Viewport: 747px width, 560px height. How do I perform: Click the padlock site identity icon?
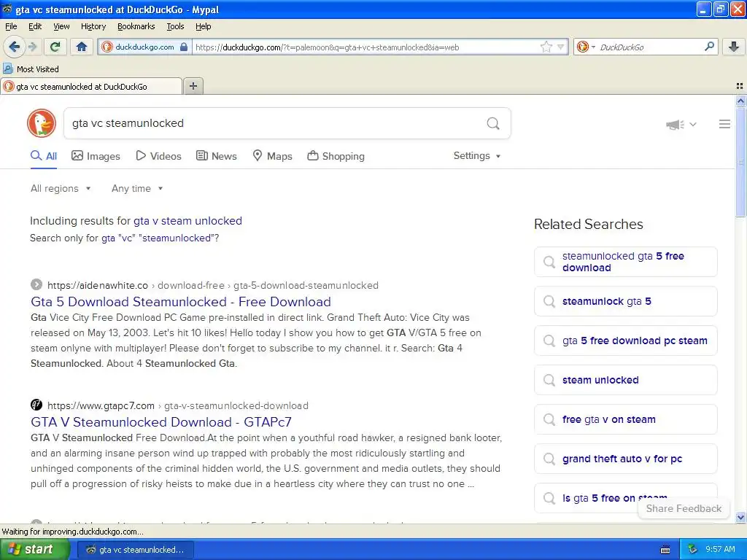(x=184, y=47)
